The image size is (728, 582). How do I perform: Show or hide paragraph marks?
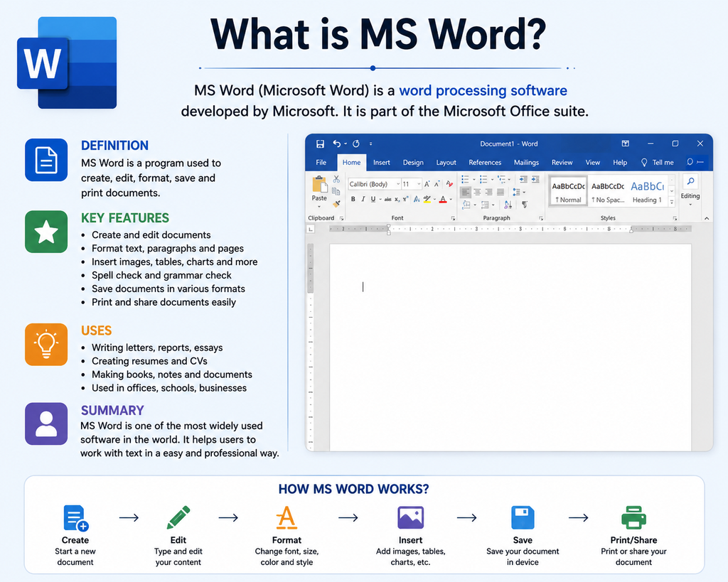pyautogui.click(x=525, y=204)
